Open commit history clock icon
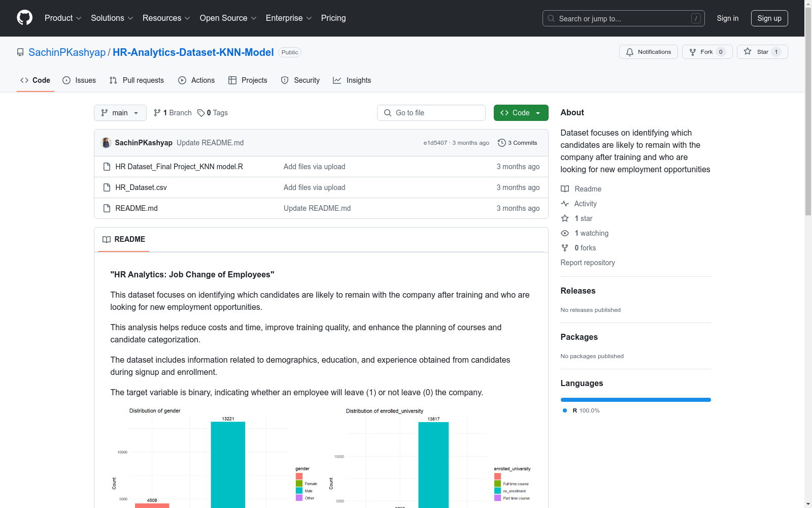Viewport: 812px width, 508px height. (502, 143)
